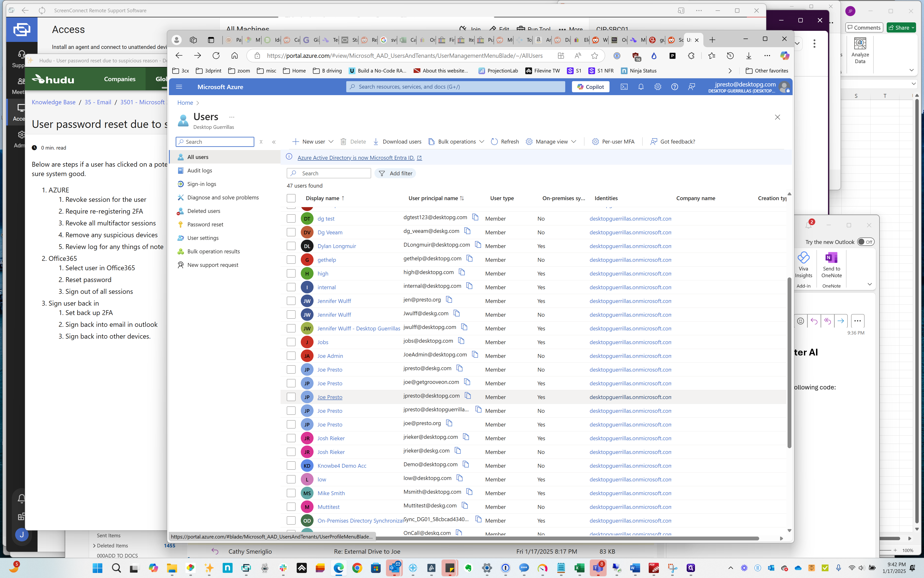The image size is (924, 578).
Task: Open User settings menu item
Action: pyautogui.click(x=203, y=238)
